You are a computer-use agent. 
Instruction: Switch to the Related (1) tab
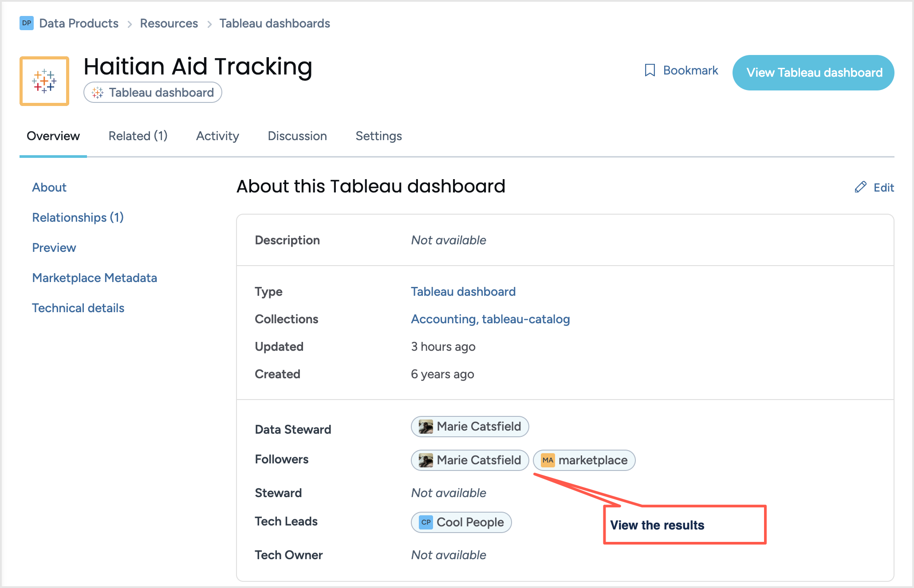(x=138, y=136)
